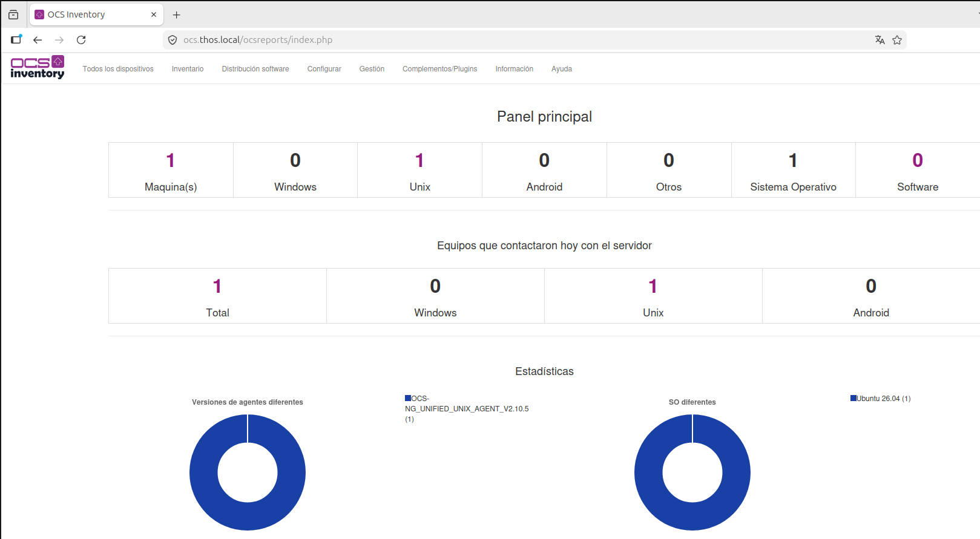Screen dimensions: 980x539
Task: Click the blue OCS-NG agent legend swatch
Action: [x=408, y=398]
